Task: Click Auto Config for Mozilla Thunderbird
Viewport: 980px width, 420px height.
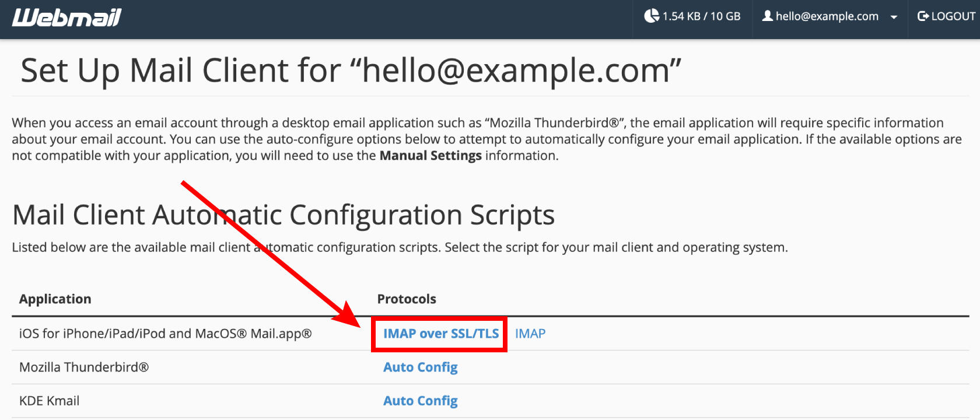Action: [x=421, y=367]
